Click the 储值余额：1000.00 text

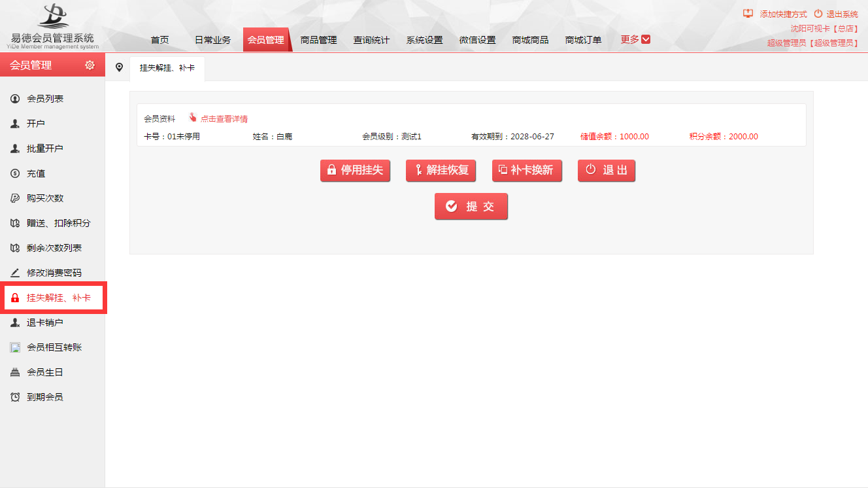coord(614,137)
